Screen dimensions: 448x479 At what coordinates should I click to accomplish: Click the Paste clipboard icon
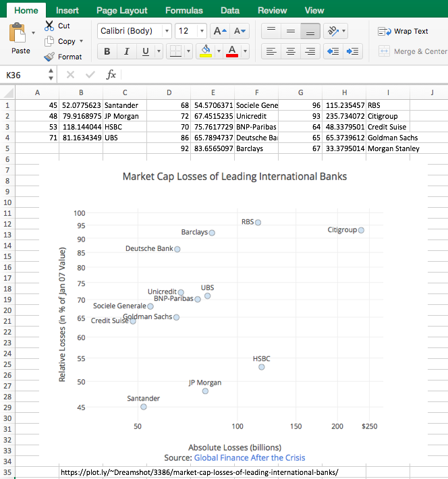pos(18,32)
